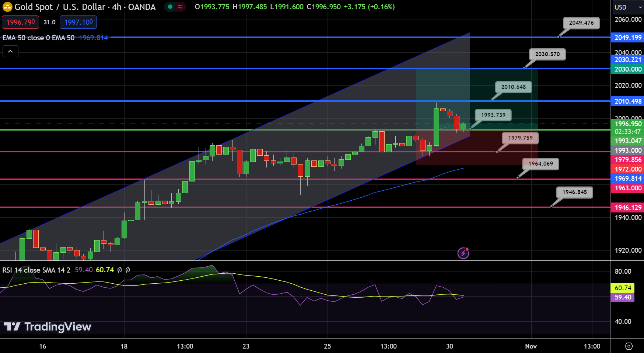The image size is (644, 353).
Task: Select the 1993.739 price callout label
Action: point(493,115)
